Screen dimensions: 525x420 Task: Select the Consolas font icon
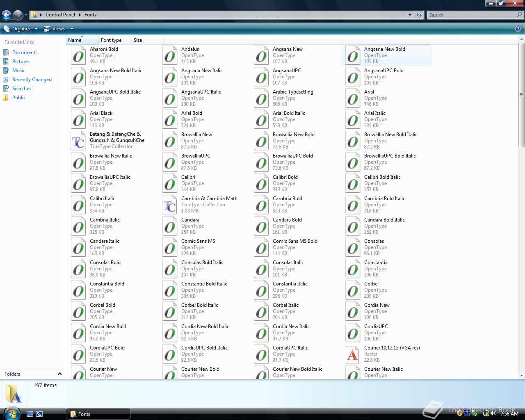(353, 247)
